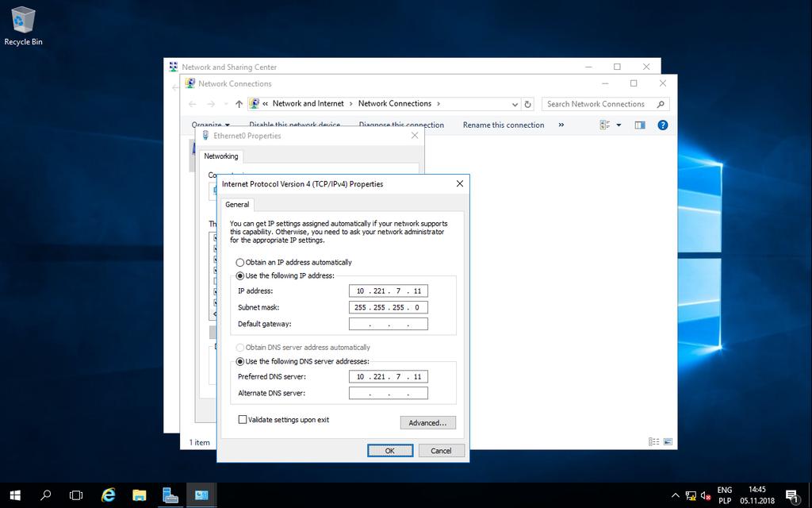Toggle the preview pane icon

point(640,125)
